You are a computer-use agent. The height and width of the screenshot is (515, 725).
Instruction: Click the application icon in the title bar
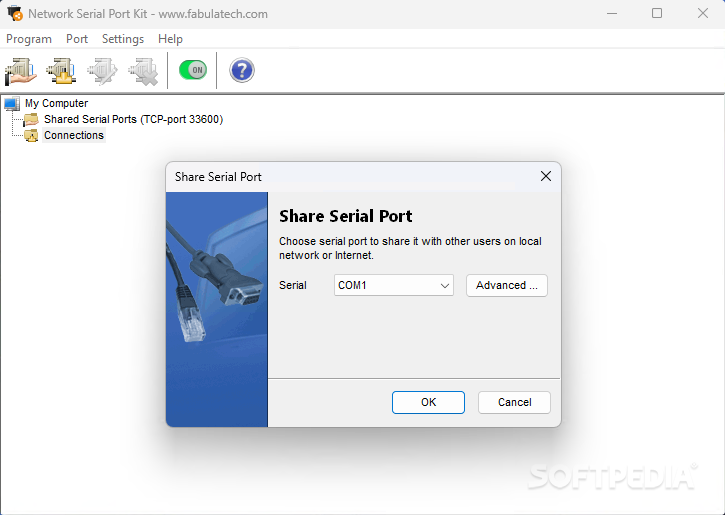pos(15,14)
